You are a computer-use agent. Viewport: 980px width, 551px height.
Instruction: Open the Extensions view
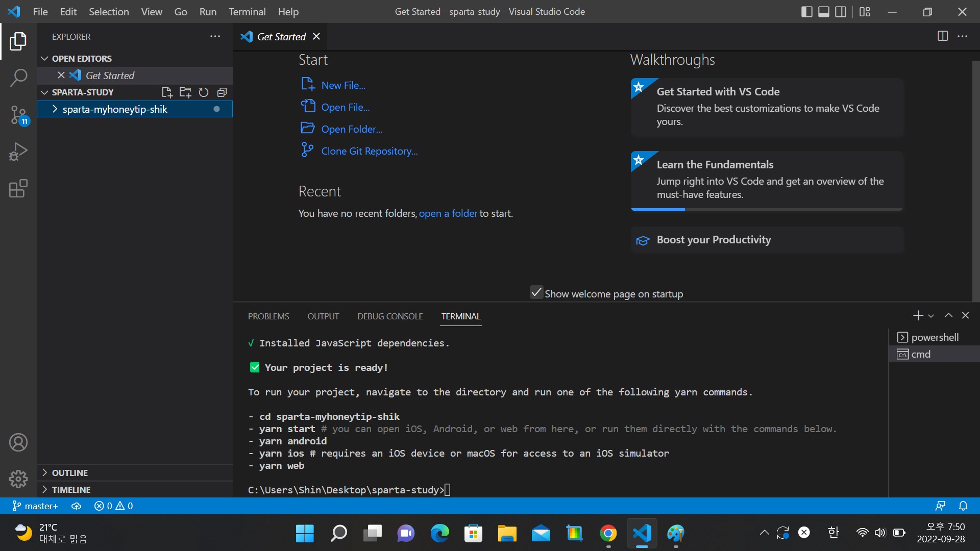coord(18,189)
